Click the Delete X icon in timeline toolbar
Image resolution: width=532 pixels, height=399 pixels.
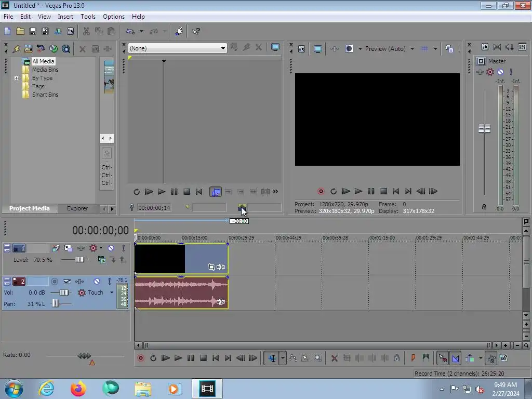(334, 358)
